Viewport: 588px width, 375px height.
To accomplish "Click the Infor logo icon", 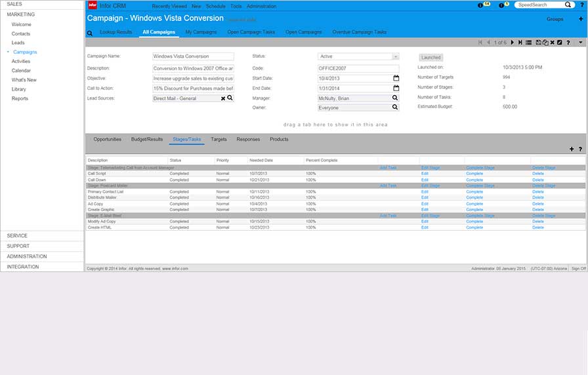I will pyautogui.click(x=93, y=5).
